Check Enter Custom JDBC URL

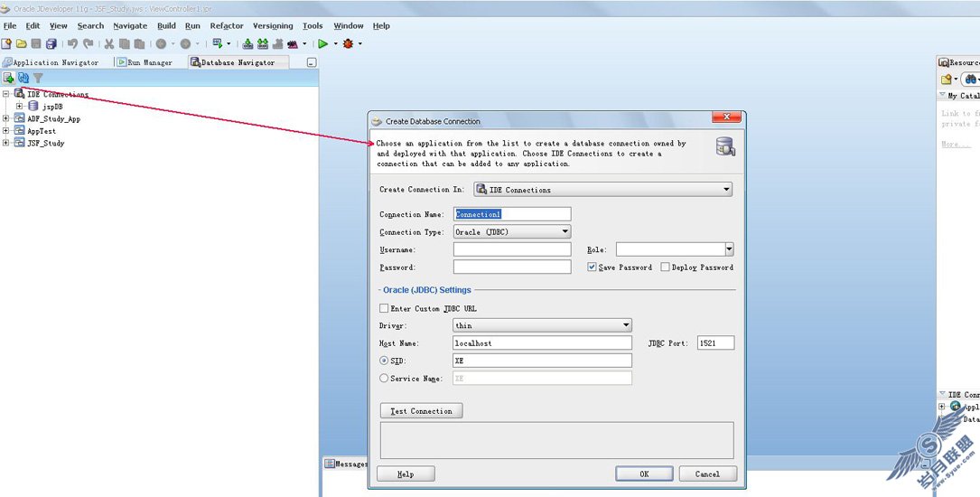point(384,308)
